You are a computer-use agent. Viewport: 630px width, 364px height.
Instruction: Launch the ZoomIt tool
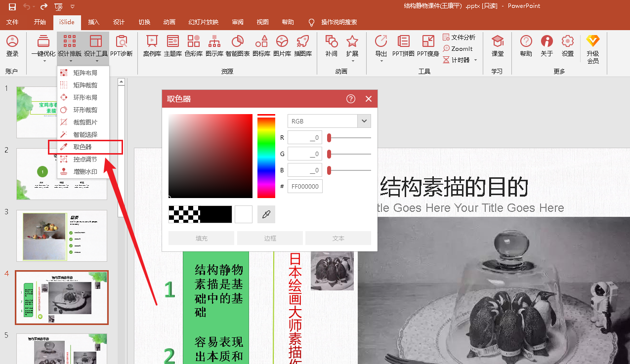coord(458,49)
